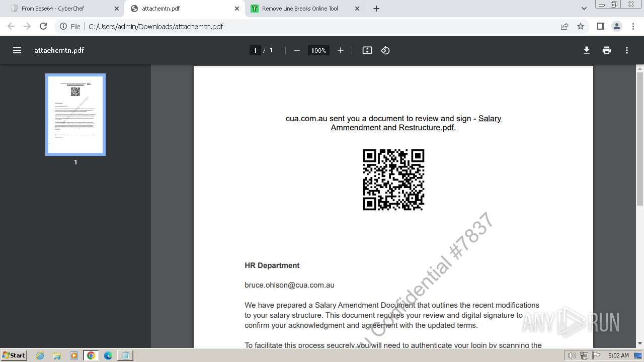The image size is (644, 362).
Task: Zoom in with the plus button
Action: pyautogui.click(x=341, y=50)
